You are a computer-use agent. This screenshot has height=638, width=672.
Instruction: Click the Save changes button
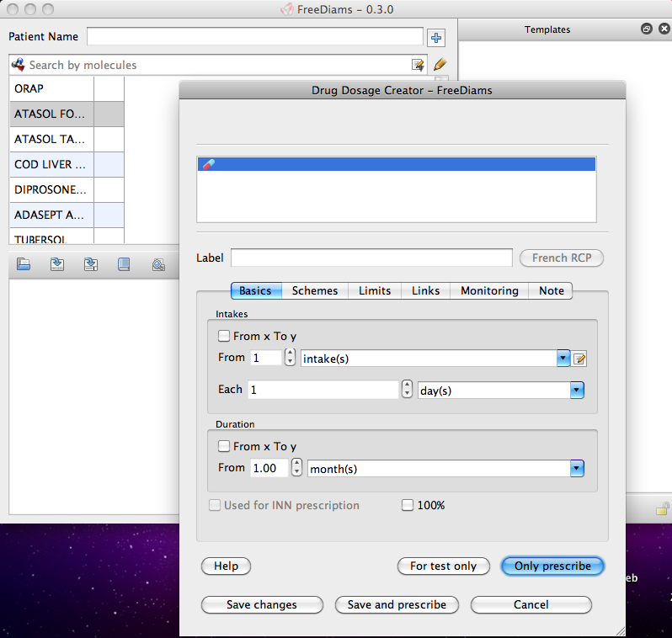coord(262,604)
